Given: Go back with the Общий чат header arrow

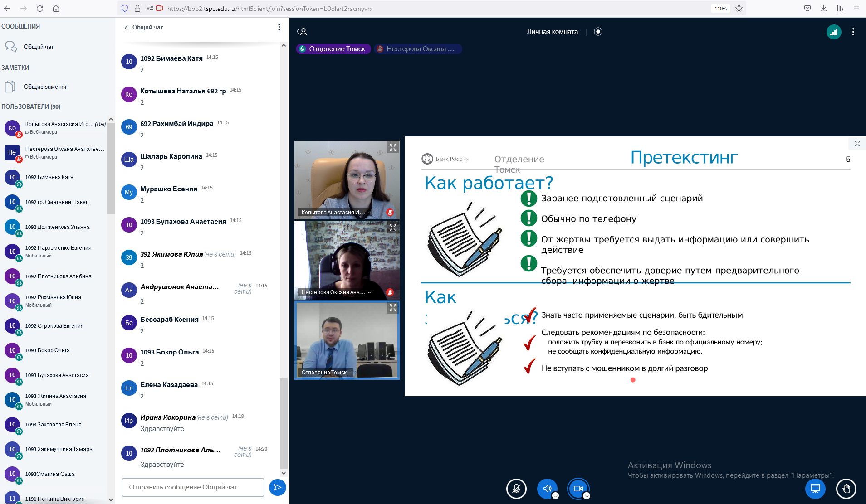Looking at the screenshot, I should (x=127, y=28).
